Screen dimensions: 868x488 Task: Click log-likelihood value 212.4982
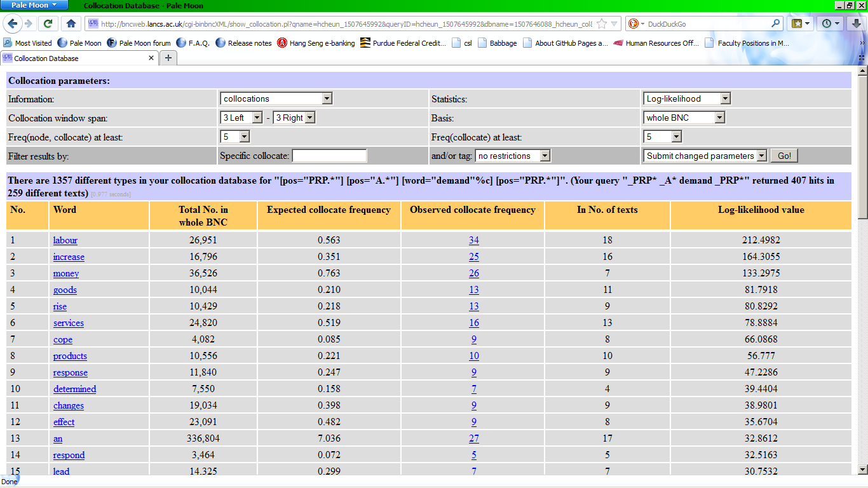[x=761, y=240]
